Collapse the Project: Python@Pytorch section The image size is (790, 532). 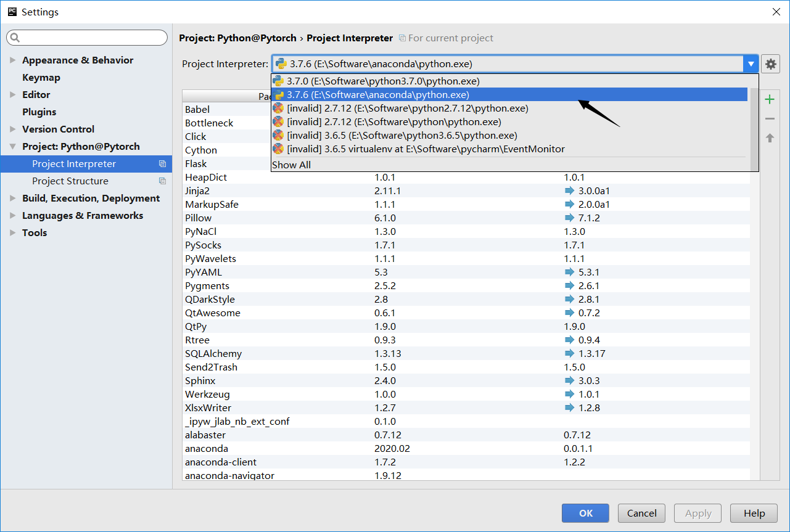13,147
